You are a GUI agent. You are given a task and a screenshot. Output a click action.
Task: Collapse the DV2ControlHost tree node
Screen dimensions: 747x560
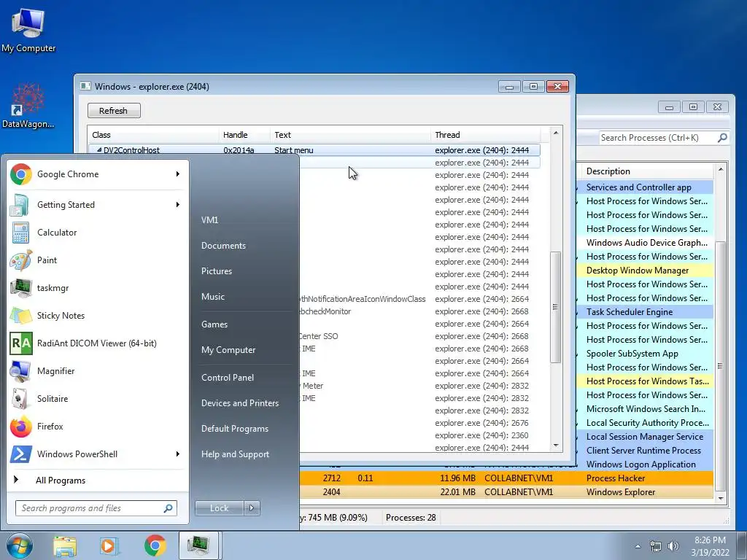coord(99,150)
